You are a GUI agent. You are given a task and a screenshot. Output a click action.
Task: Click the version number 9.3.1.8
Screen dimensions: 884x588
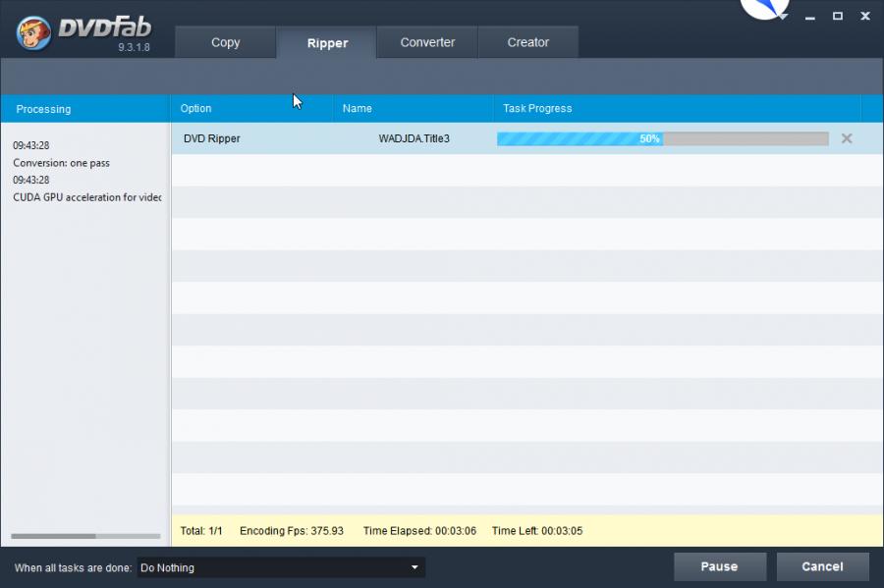(134, 47)
